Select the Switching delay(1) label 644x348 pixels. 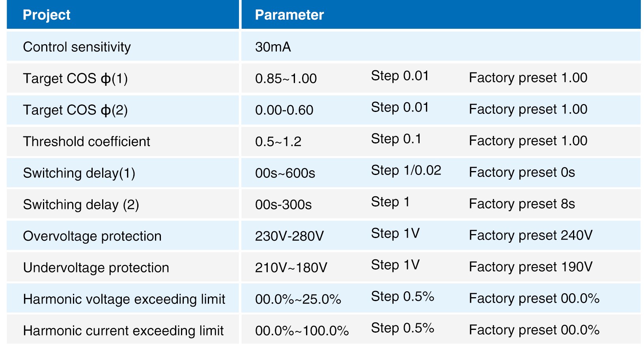79,173
